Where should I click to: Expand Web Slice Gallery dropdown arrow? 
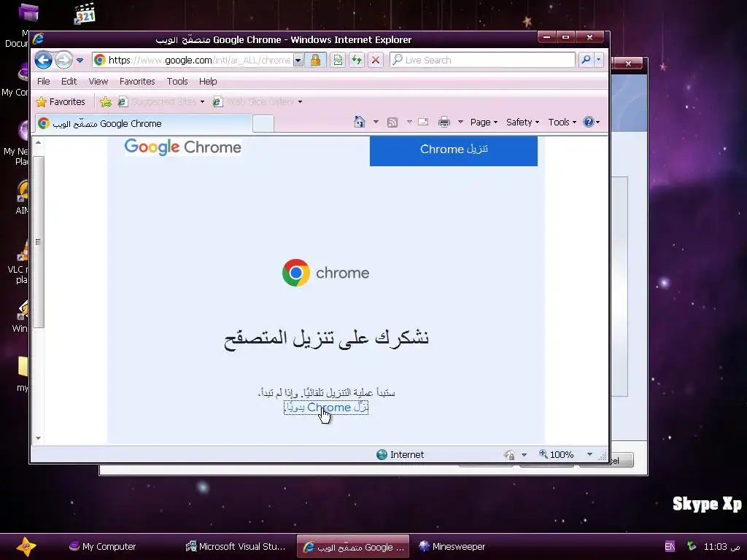[300, 102]
